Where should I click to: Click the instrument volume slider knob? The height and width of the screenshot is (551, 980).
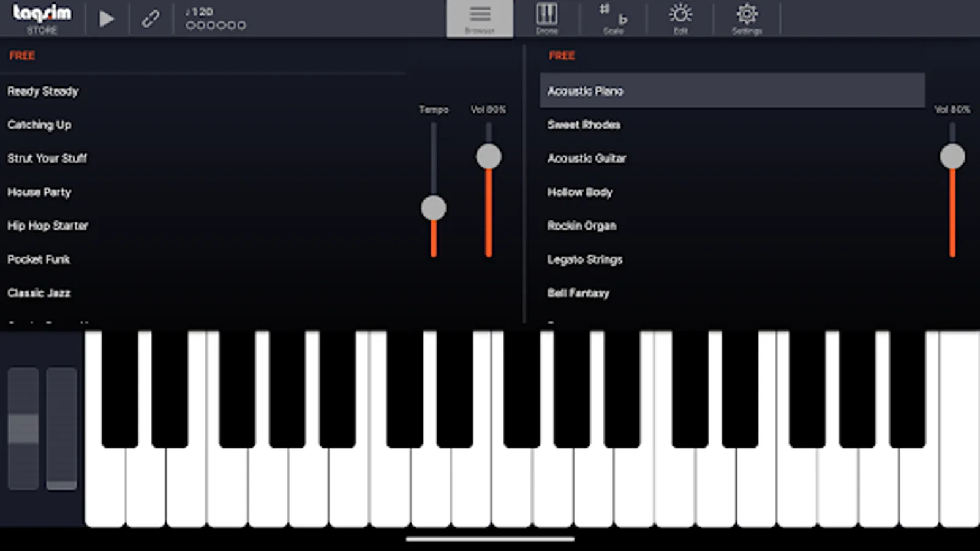coord(952,157)
